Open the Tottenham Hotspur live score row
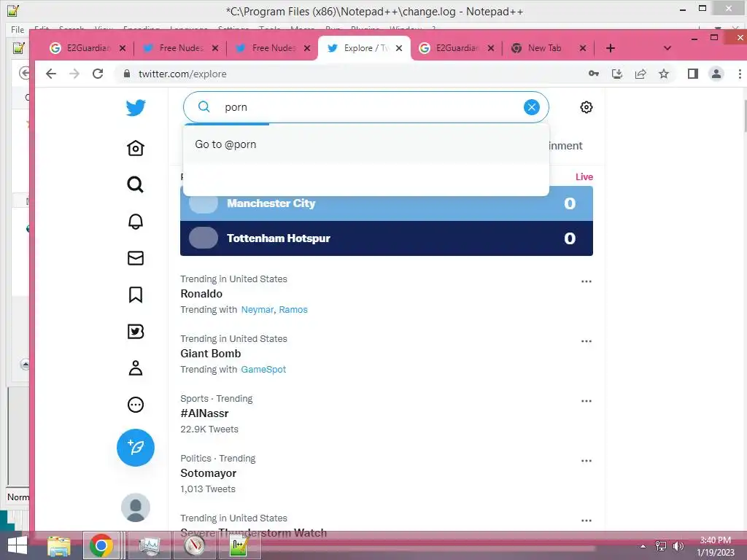This screenshot has height=560, width=747. [x=387, y=238]
